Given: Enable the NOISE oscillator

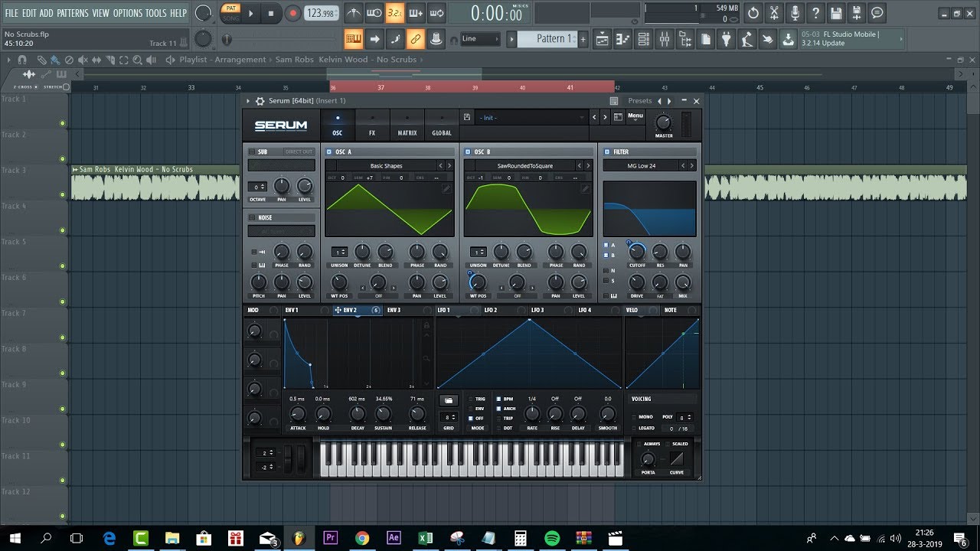Looking at the screenshot, I should 252,217.
